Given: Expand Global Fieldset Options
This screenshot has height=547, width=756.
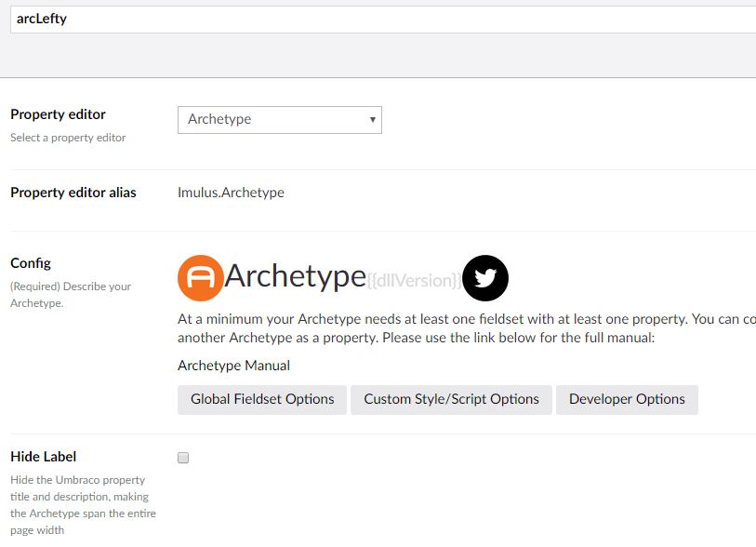Looking at the screenshot, I should pyautogui.click(x=262, y=399).
